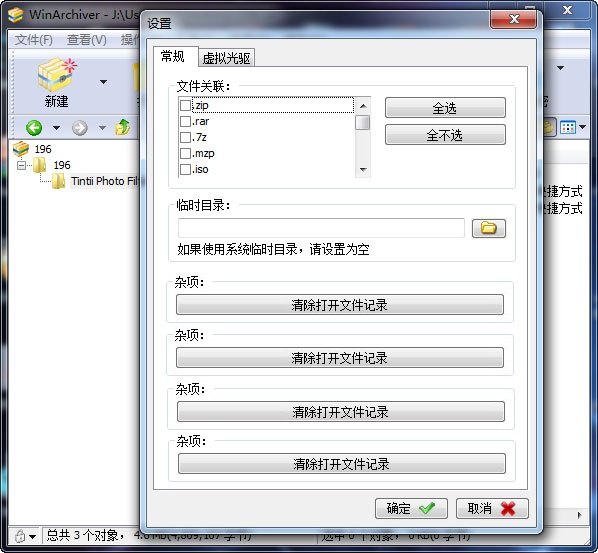The image size is (598, 553).
Task: Open the dropdown arrow beside New
Action: (x=103, y=82)
